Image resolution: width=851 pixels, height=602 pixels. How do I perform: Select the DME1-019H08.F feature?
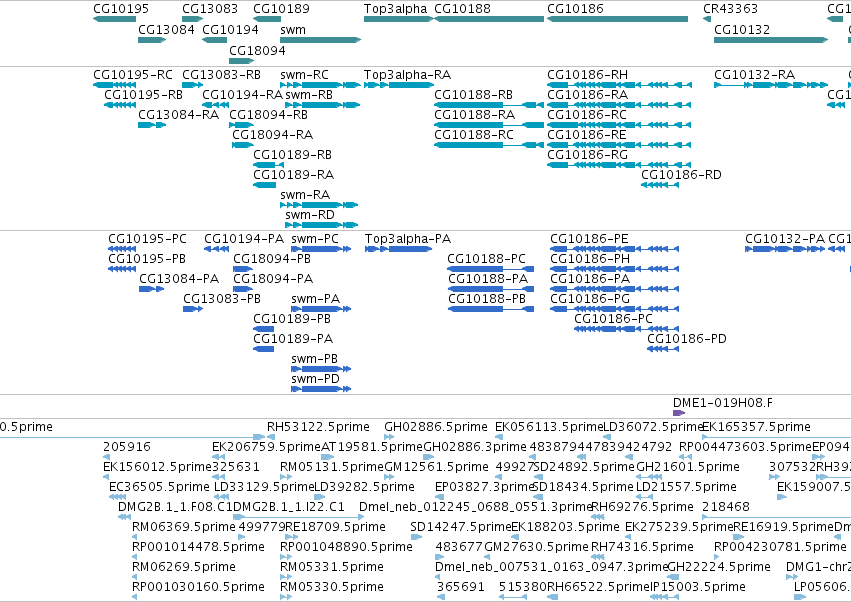pos(679,413)
